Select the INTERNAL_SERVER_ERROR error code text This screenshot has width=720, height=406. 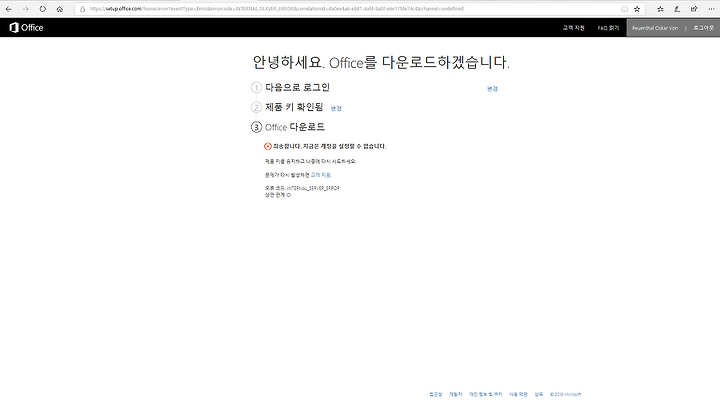pos(313,188)
